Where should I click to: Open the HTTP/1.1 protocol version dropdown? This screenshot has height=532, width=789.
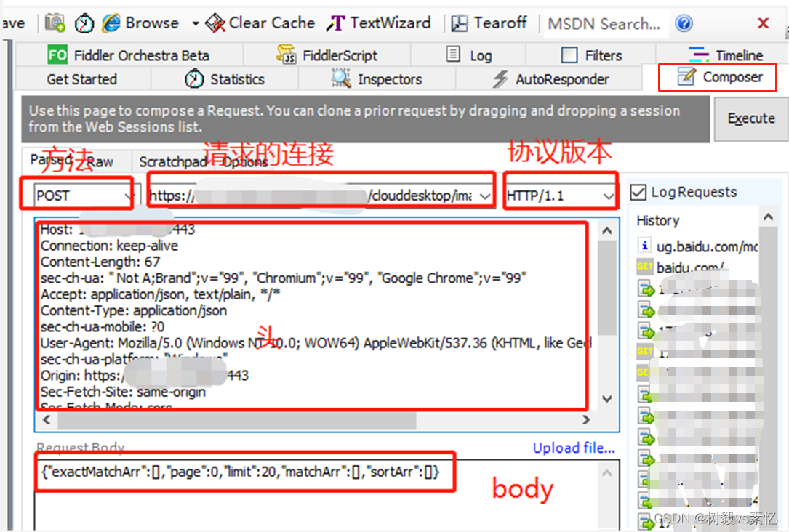click(560, 196)
